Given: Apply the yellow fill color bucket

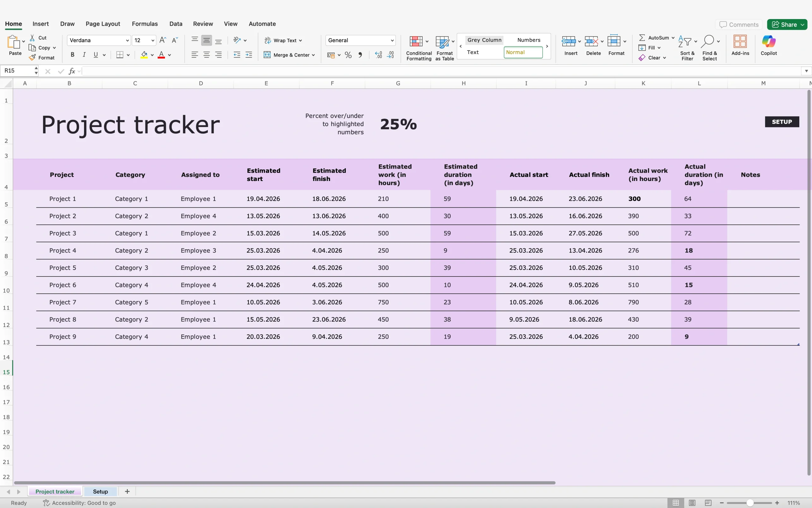Looking at the screenshot, I should click(x=144, y=55).
